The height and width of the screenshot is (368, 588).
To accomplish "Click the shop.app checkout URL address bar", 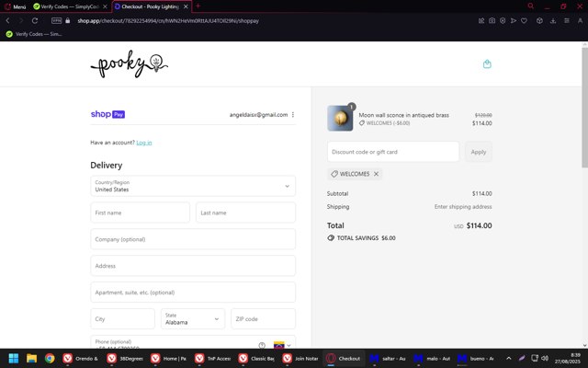I will (x=168, y=20).
